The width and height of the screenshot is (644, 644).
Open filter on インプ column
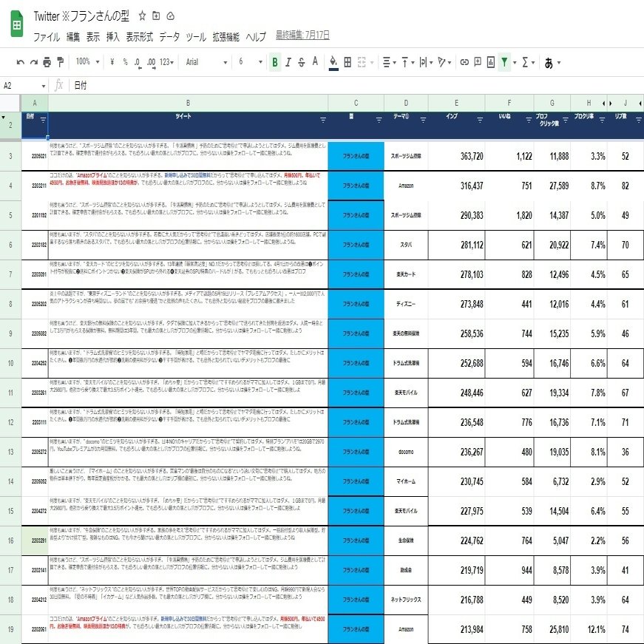480,120
